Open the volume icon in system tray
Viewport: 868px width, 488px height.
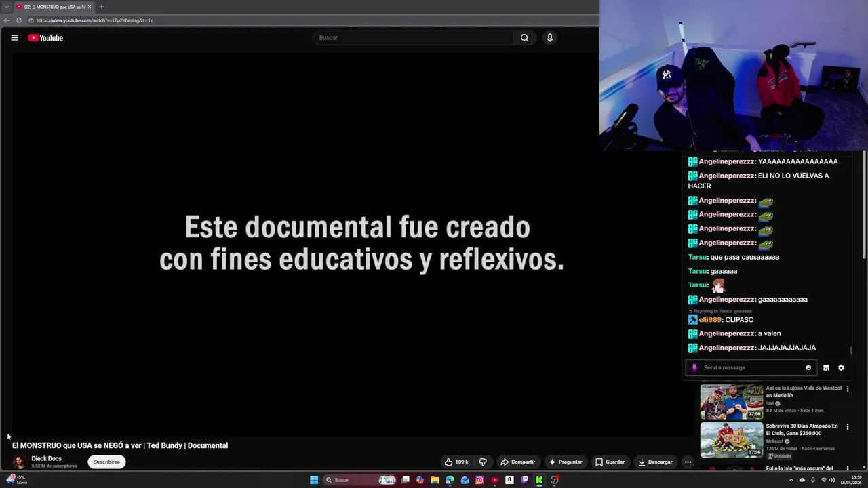[x=831, y=480]
